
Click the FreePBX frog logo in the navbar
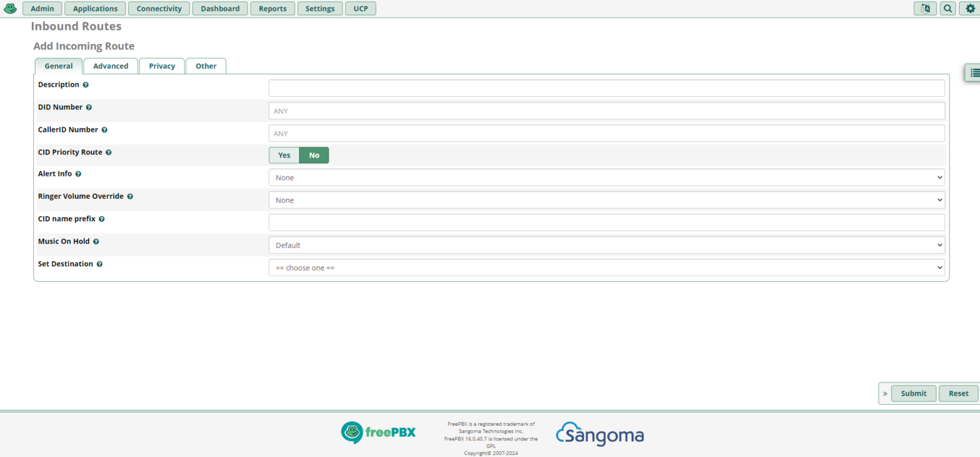pyautogui.click(x=10, y=8)
